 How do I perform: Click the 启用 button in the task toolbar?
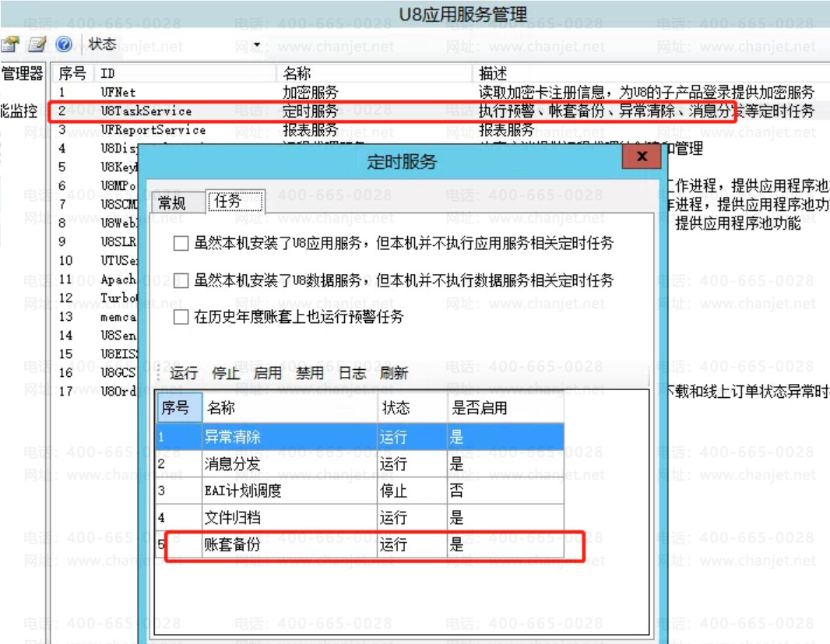tap(267, 373)
